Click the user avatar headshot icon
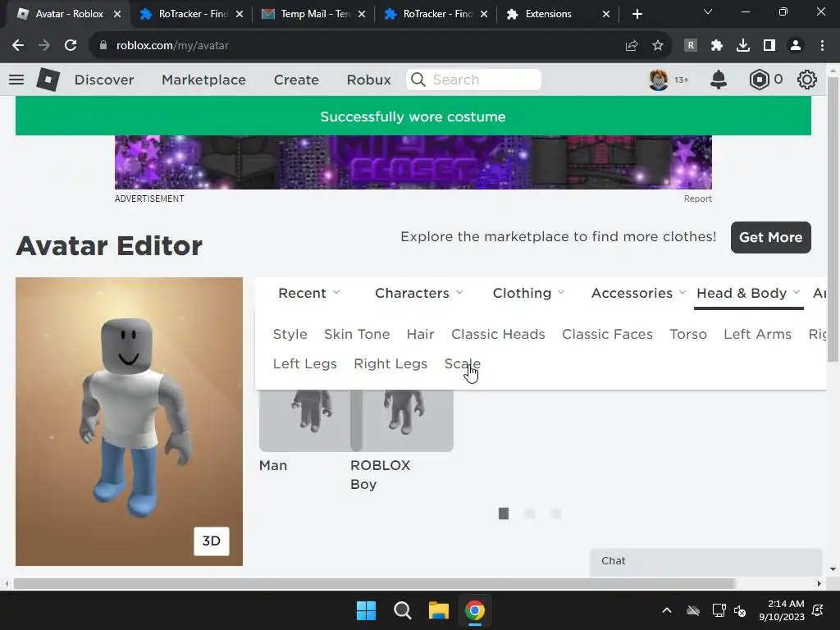Viewport: 840px width, 630px height. [659, 80]
